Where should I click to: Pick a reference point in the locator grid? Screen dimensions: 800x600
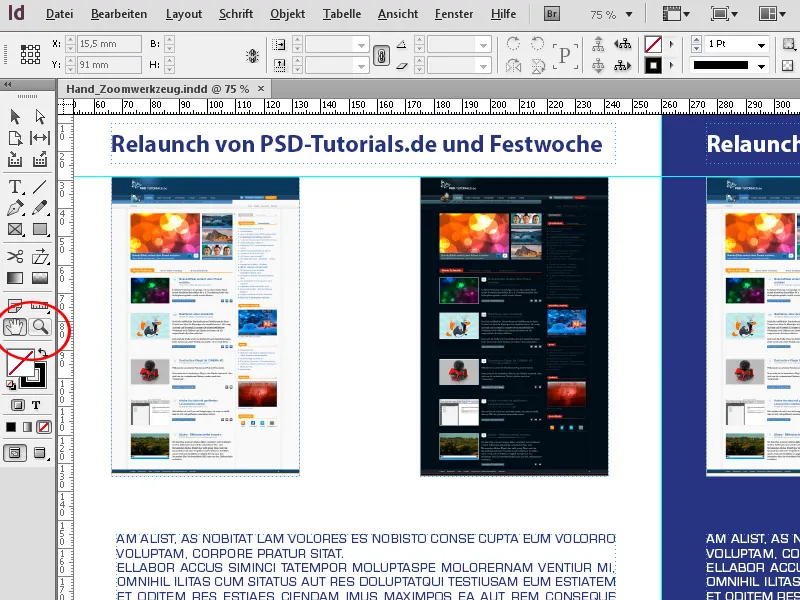pyautogui.click(x=30, y=55)
